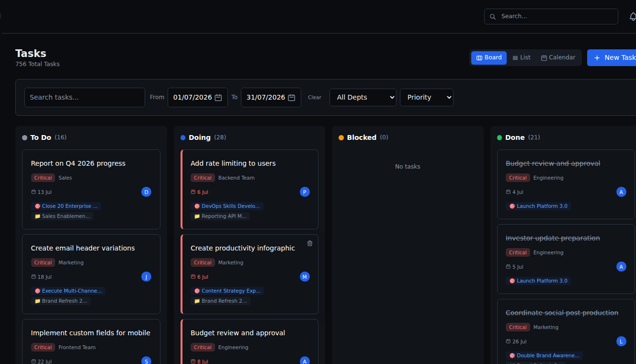Image resolution: width=636 pixels, height=364 pixels.
Task: Open Implement custom fields for mobile task
Action: [91, 333]
